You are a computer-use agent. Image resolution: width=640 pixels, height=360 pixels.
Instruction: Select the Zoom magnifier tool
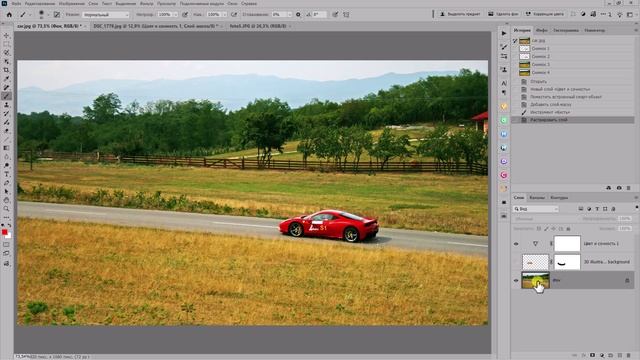pyautogui.click(x=7, y=209)
